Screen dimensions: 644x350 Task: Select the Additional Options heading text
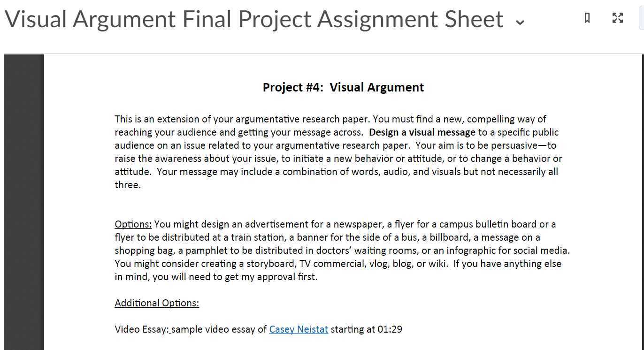pos(156,303)
